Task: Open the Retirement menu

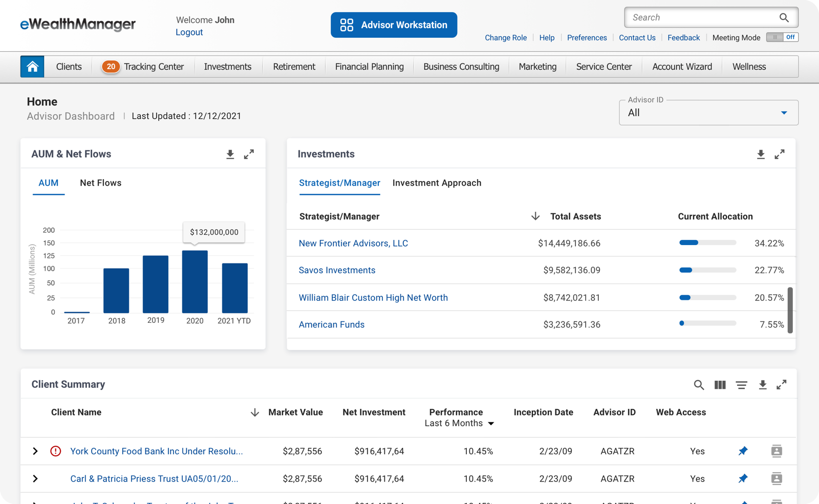Action: point(294,67)
